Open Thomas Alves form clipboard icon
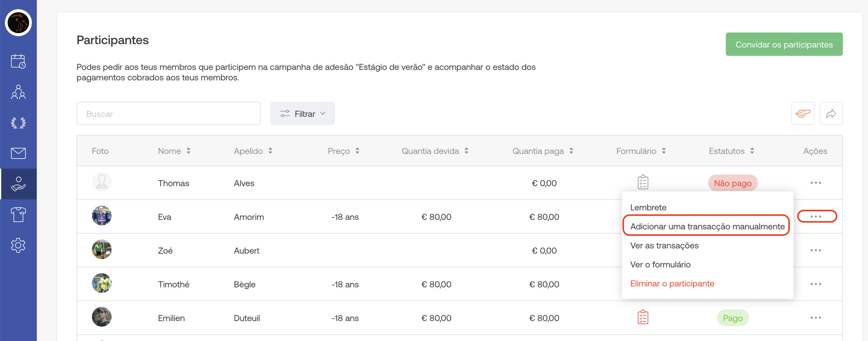Image resolution: width=868 pixels, height=341 pixels. (x=643, y=182)
